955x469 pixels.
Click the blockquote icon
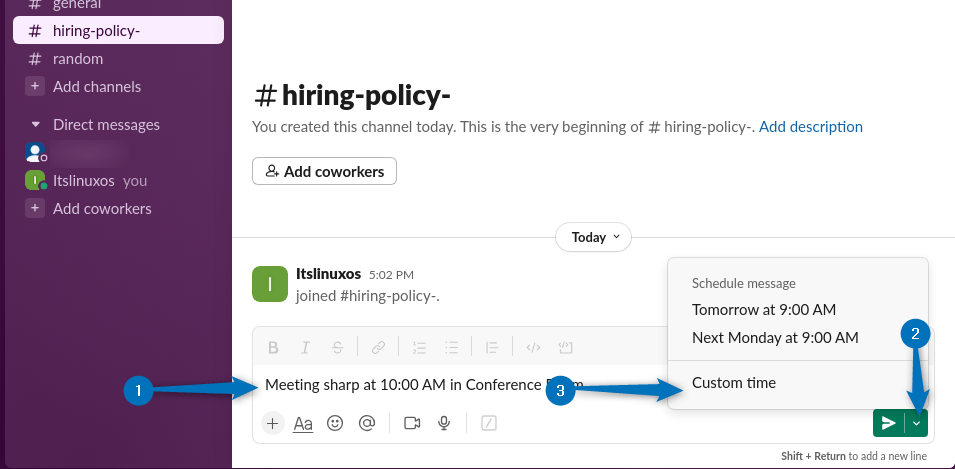click(x=492, y=348)
